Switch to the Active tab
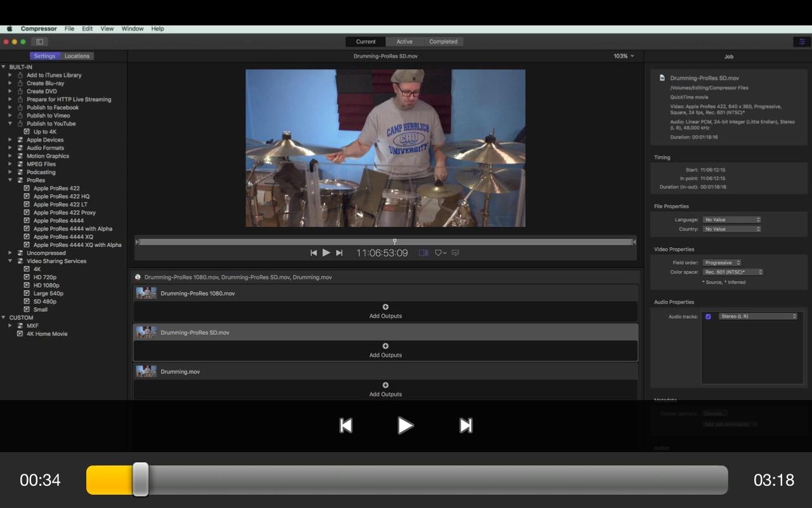Image resolution: width=812 pixels, height=508 pixels. 405,42
